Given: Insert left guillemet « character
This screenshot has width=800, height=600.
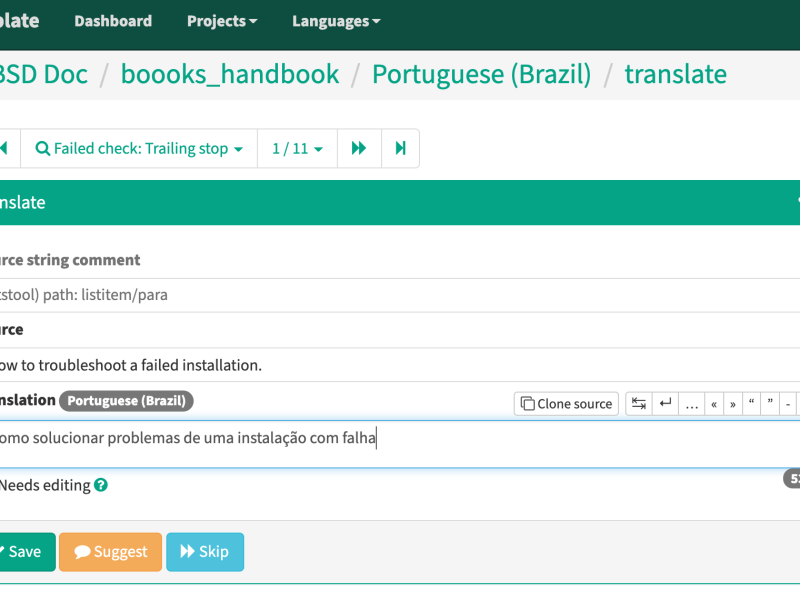Looking at the screenshot, I should (714, 404).
